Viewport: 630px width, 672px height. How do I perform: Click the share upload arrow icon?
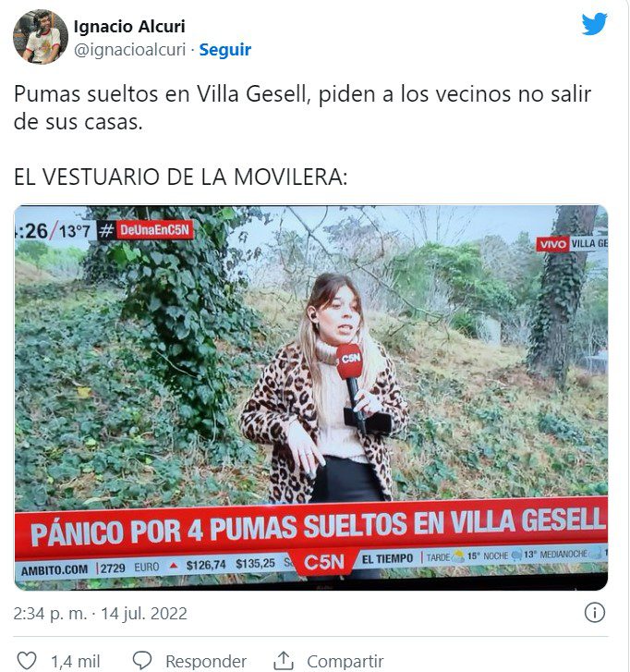click(283, 660)
